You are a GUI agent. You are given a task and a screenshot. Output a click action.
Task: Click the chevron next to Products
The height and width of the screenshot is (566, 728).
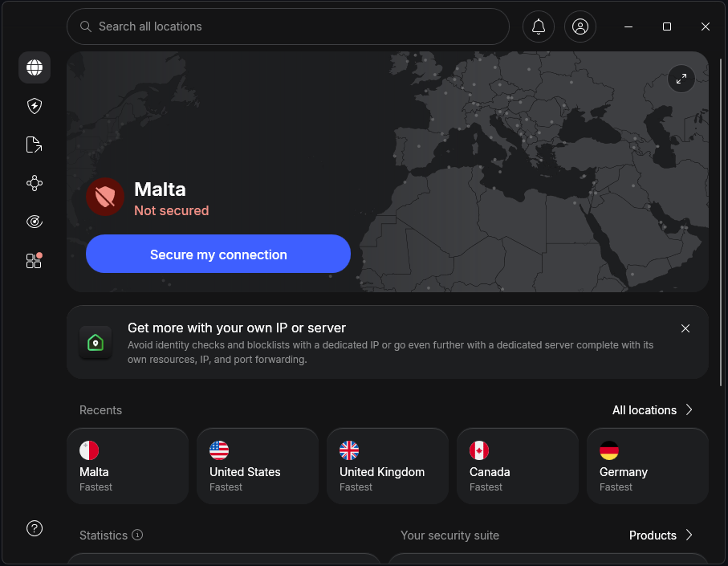pos(689,535)
